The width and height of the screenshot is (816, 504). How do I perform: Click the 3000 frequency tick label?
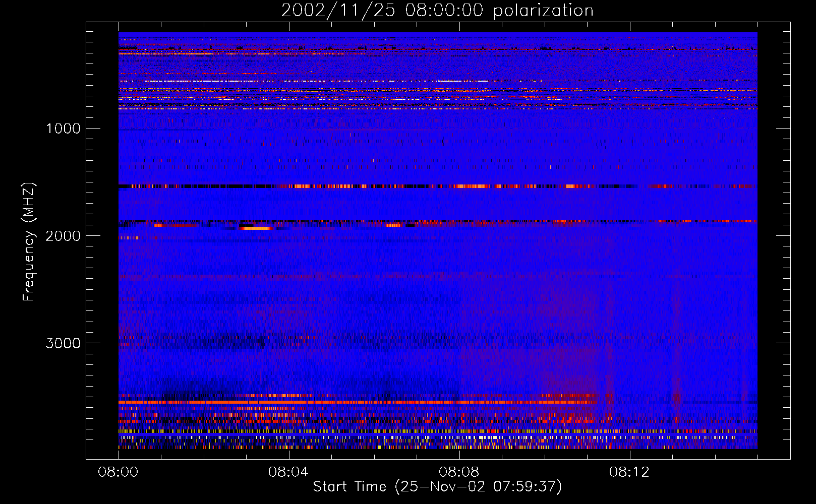pyautogui.click(x=63, y=343)
